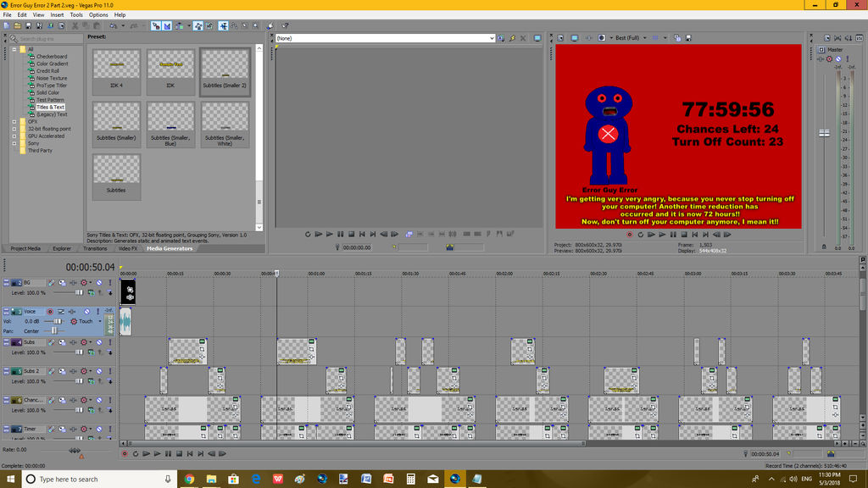Select the Credit Roll generator

(x=49, y=71)
